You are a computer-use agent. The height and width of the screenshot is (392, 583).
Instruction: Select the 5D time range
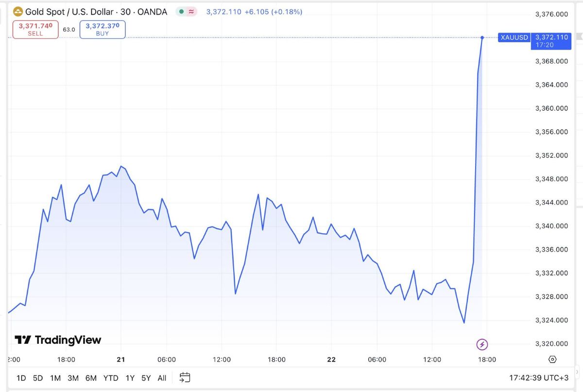38,378
